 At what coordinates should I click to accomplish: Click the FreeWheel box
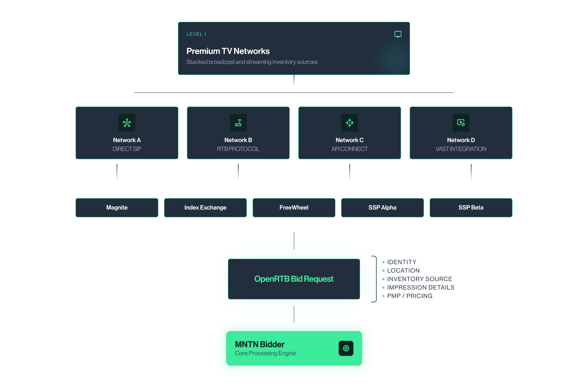tap(294, 208)
